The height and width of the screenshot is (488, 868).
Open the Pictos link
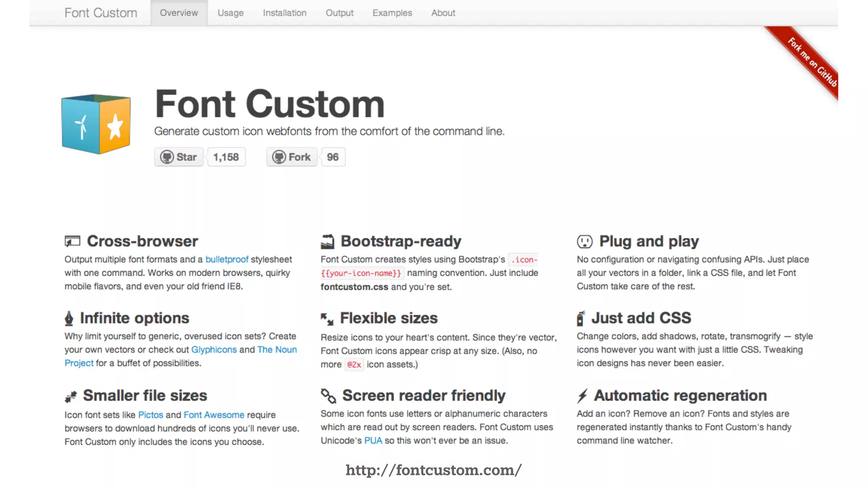click(150, 415)
